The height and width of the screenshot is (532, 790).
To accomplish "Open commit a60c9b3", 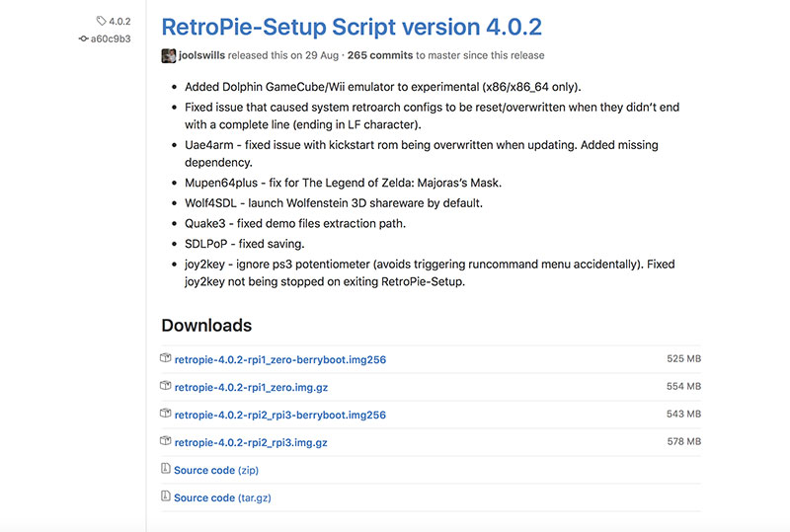I will 112,38.
